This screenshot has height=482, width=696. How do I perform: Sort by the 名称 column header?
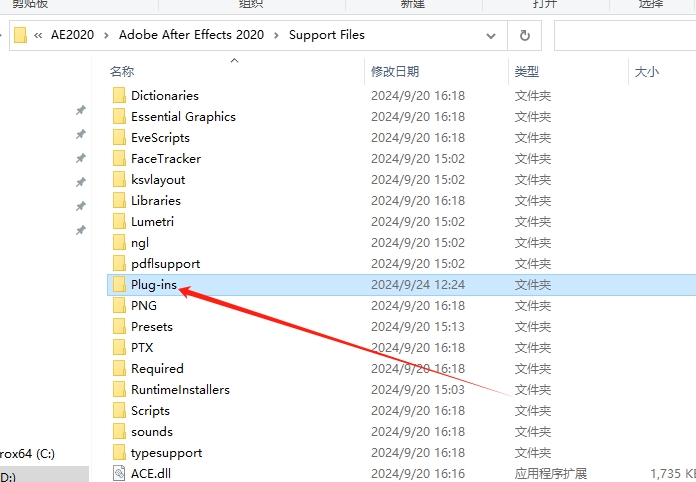pos(122,71)
